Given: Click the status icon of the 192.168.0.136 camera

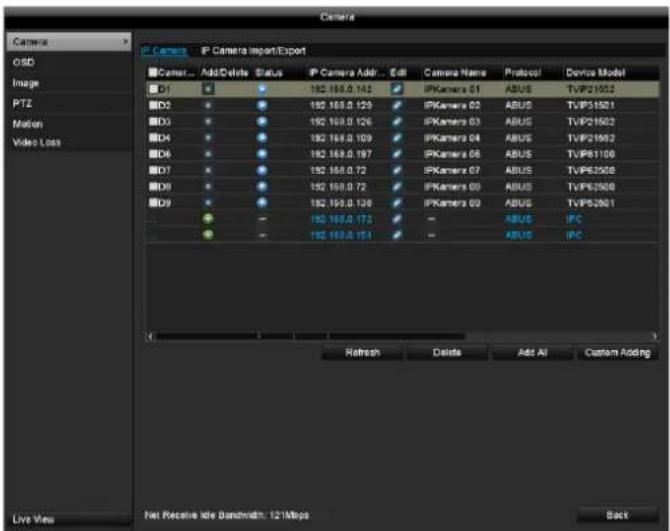Looking at the screenshot, I should (262, 202).
